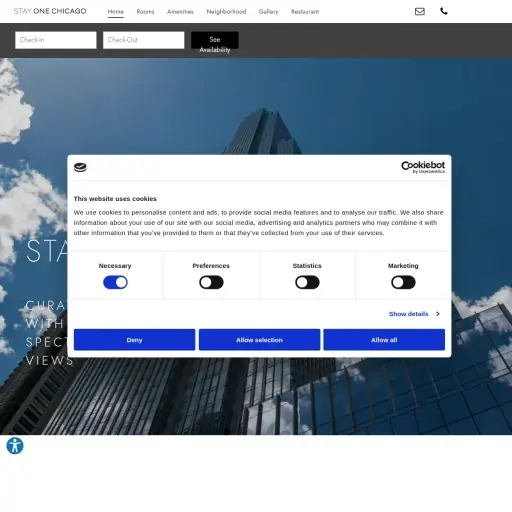The height and width of the screenshot is (512, 512).
Task: Click the Allow all button
Action: click(384, 340)
